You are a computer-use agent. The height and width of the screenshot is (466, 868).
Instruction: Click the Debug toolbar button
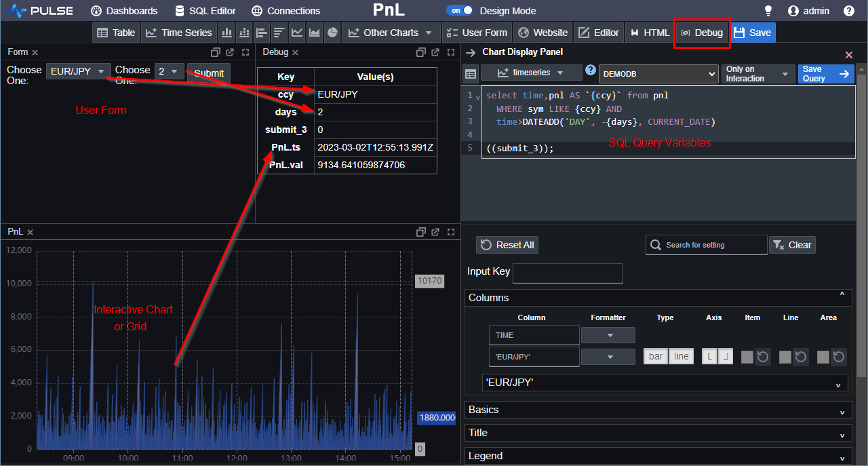coord(702,33)
